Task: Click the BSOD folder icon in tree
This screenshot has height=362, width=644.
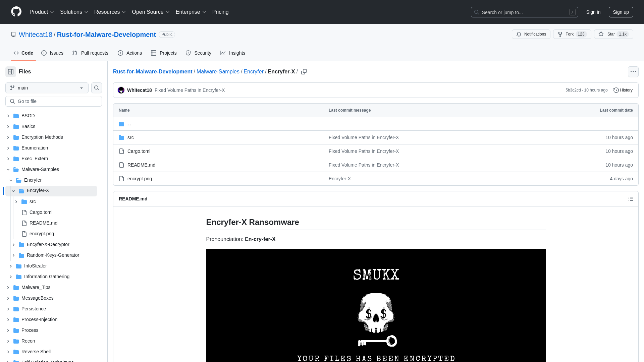Action: 16,116
